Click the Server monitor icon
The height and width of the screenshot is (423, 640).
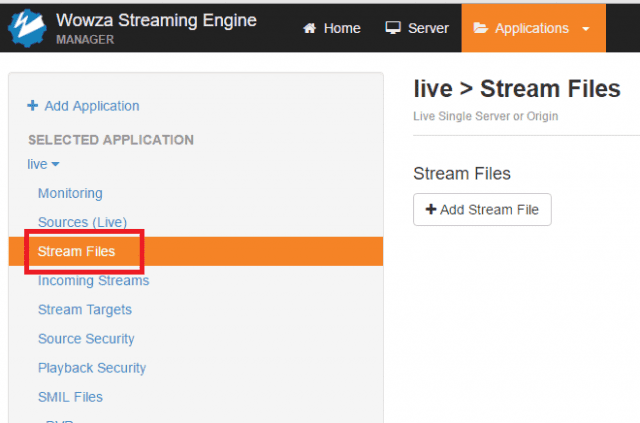(393, 28)
